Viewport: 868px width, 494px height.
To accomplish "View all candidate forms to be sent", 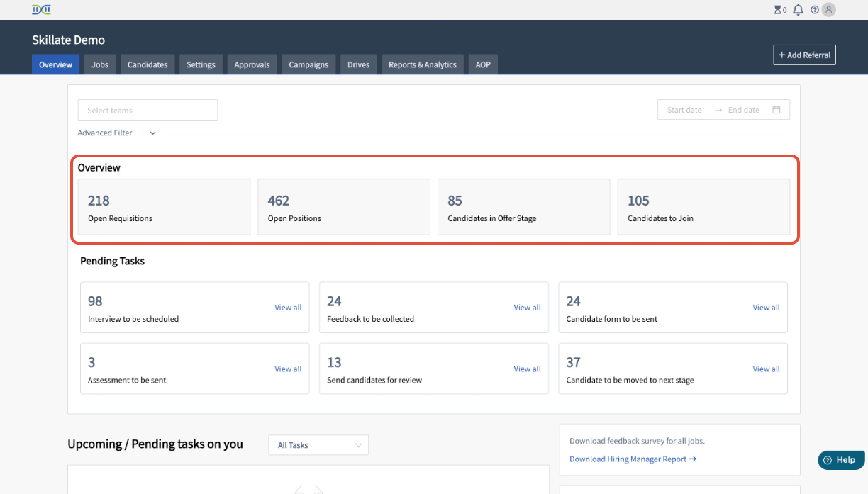I will (766, 308).
